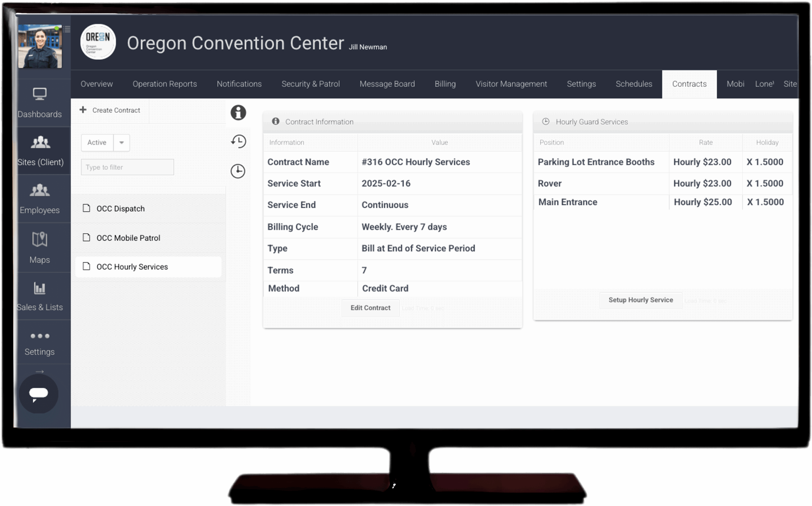The image size is (812, 506).
Task: Focus the Type to filter field
Action: pos(128,167)
